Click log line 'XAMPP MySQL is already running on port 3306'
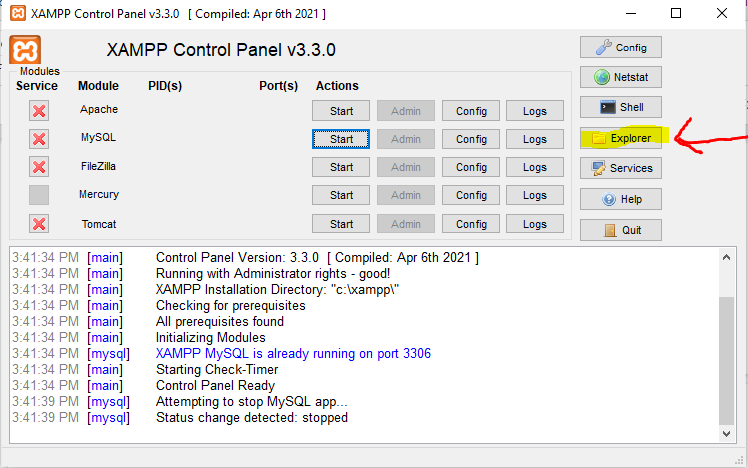Viewport: 748px width, 468px height. [293, 354]
